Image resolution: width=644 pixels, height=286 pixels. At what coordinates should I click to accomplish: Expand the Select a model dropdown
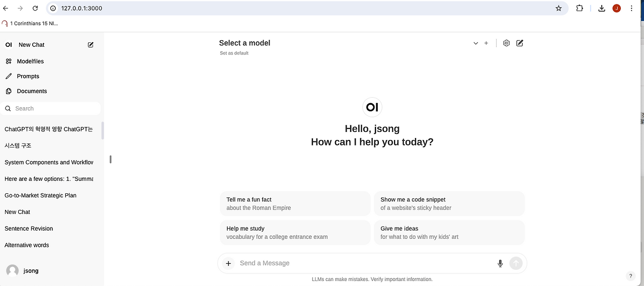click(475, 43)
